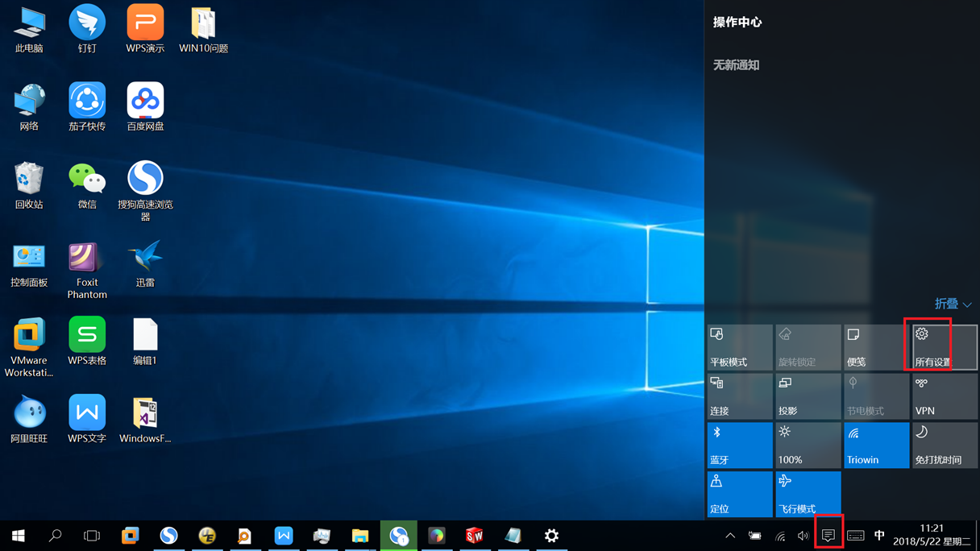Open VMware from the taskbar
980x551 pixels.
130,536
